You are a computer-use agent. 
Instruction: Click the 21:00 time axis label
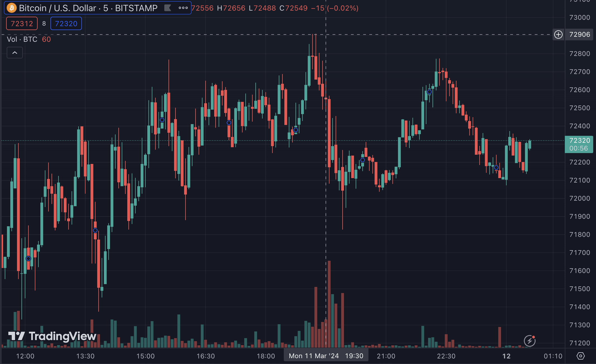(x=386, y=356)
